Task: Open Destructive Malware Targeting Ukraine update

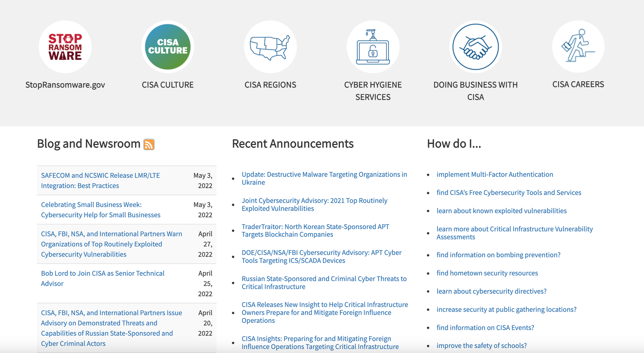Action: pos(324,179)
